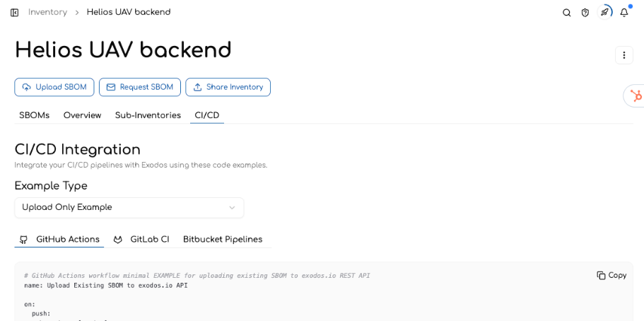Select the GitHub Actions code tab

pos(59,239)
